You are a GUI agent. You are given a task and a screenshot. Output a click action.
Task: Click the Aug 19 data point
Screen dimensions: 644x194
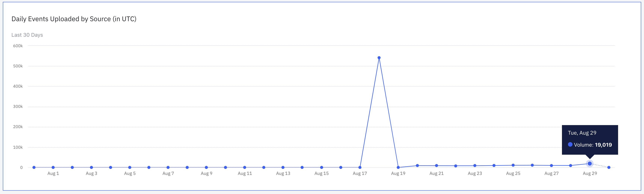(x=398, y=167)
